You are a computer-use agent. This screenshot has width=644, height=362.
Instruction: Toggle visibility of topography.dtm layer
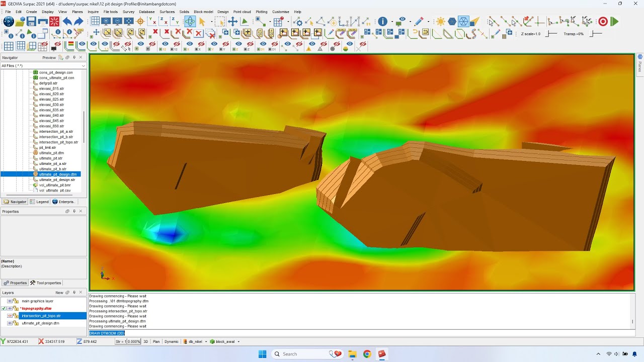[10, 308]
